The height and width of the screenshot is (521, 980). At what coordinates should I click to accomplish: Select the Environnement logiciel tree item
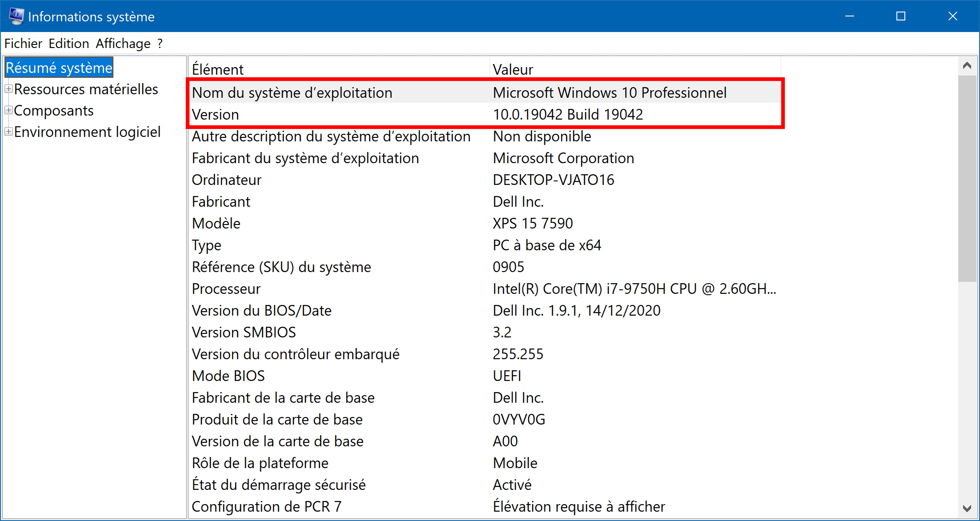pyautogui.click(x=88, y=132)
